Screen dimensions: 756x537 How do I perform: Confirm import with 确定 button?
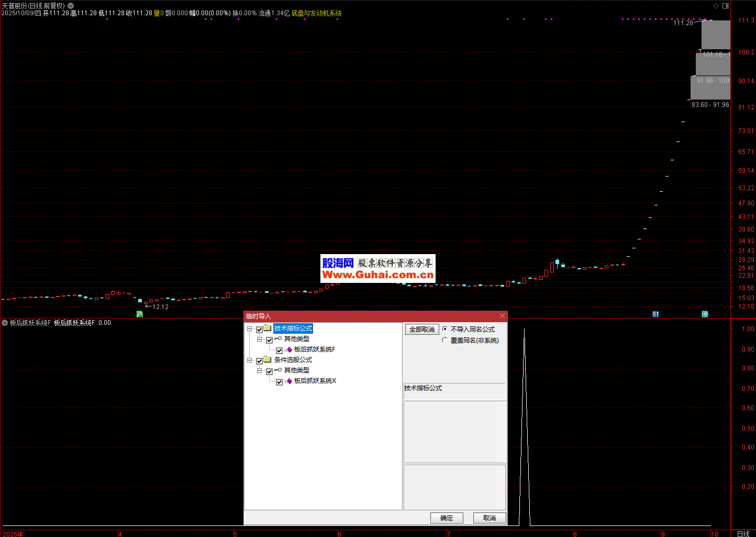pyautogui.click(x=447, y=518)
